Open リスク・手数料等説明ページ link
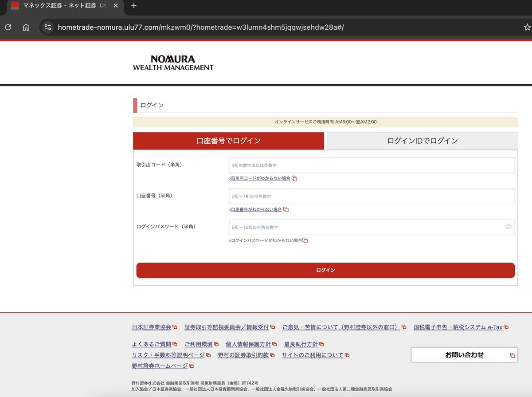Screen dimensions: 532x397 (168, 355)
